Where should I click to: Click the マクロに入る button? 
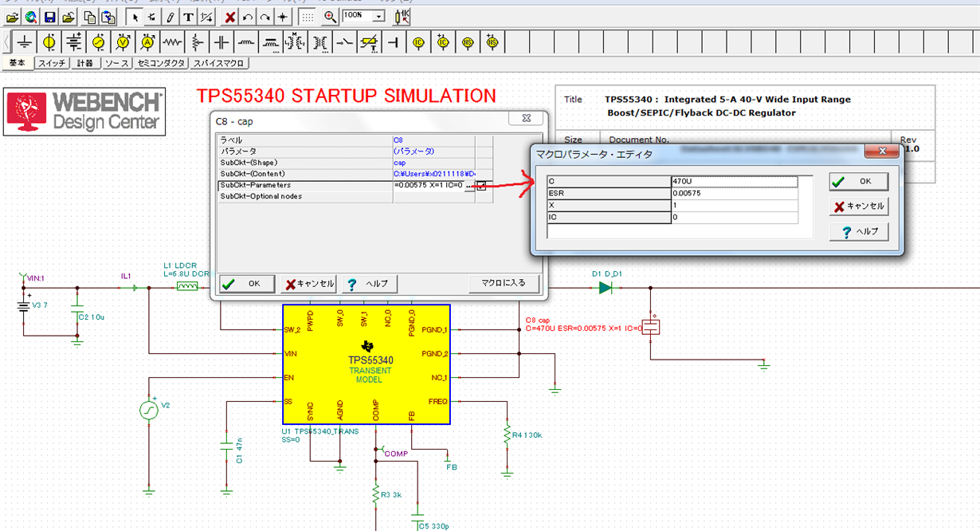[x=504, y=283]
